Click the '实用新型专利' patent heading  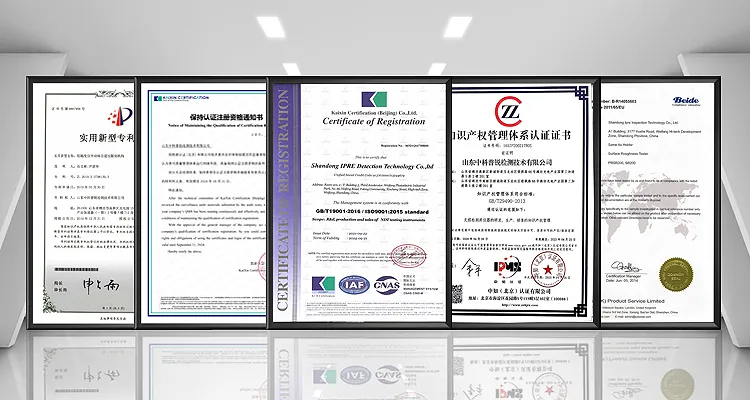(x=106, y=138)
